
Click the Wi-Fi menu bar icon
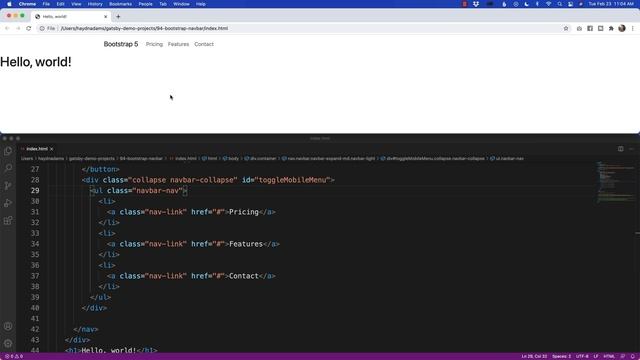(549, 4)
